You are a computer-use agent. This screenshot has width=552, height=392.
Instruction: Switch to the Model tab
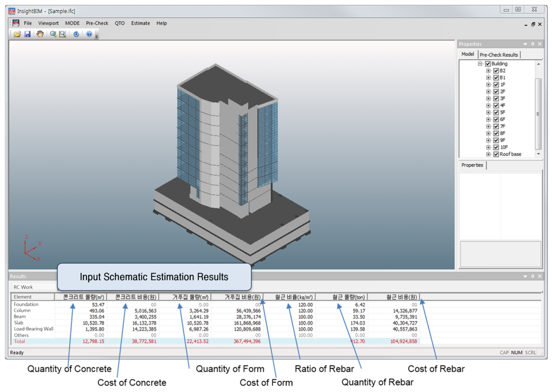pyautogui.click(x=468, y=54)
